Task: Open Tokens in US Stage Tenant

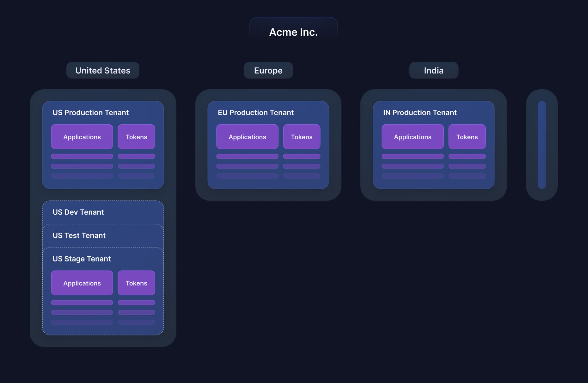Action: (136, 283)
